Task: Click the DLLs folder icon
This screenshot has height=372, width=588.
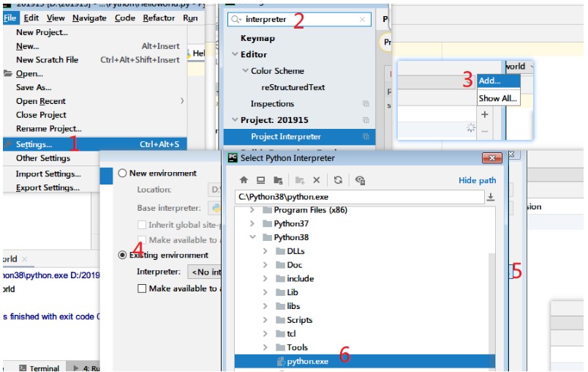Action: [x=280, y=251]
